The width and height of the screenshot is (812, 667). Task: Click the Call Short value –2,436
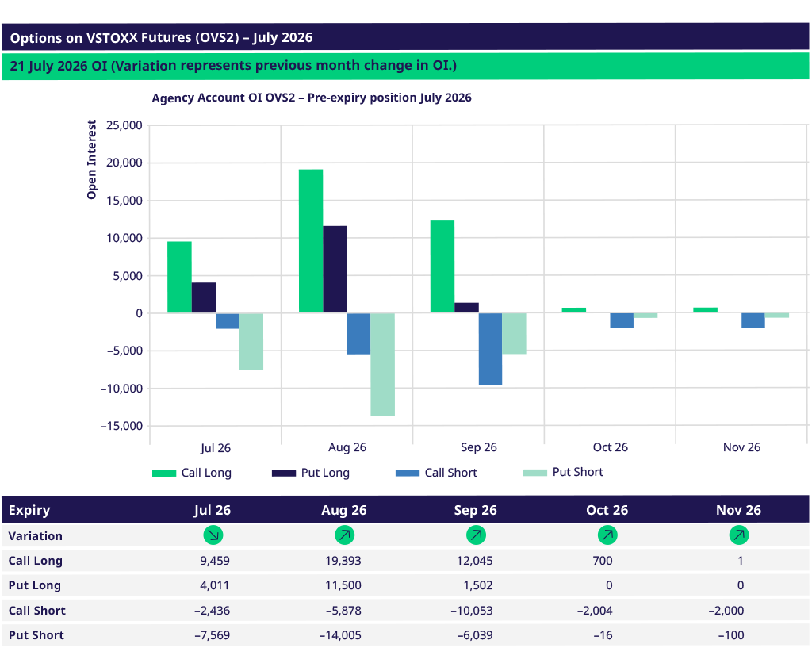pyautogui.click(x=213, y=611)
